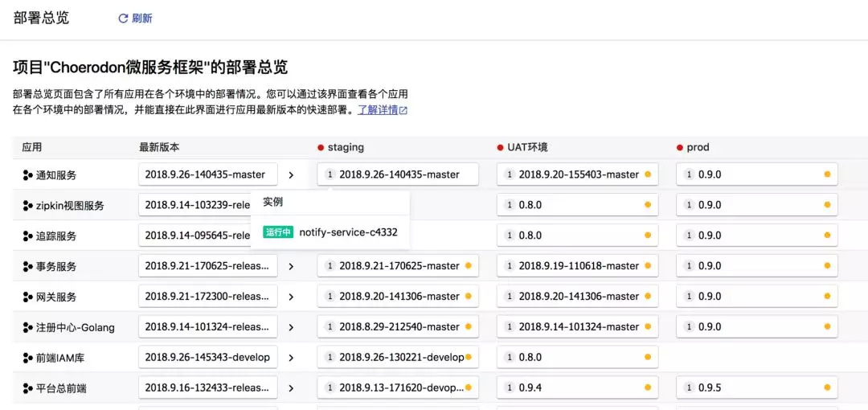Click app icon beside 追踪服务
Screen dimensions: 868x410
[27, 236]
